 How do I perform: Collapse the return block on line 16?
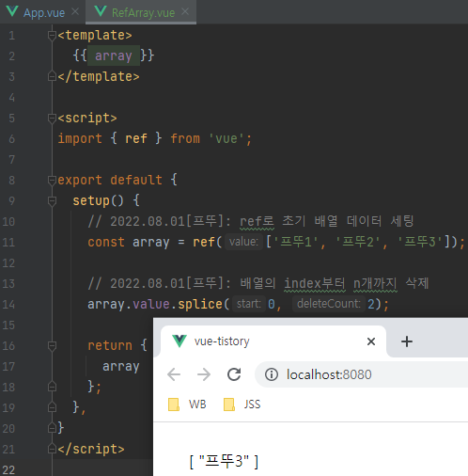(x=52, y=346)
